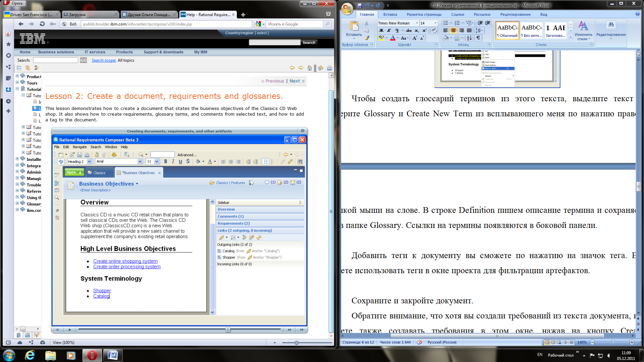This screenshot has height=362, width=644.
Task: Toggle subscript x₂ in Word
Action: [417, 30]
